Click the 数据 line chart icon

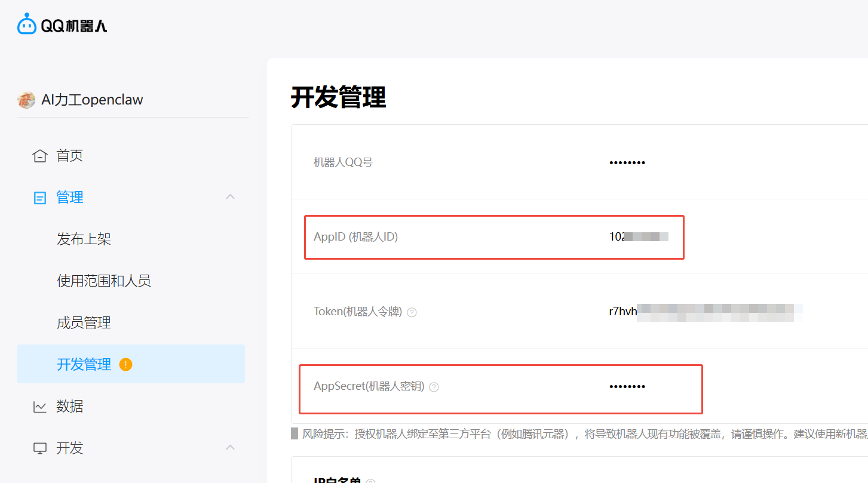39,407
